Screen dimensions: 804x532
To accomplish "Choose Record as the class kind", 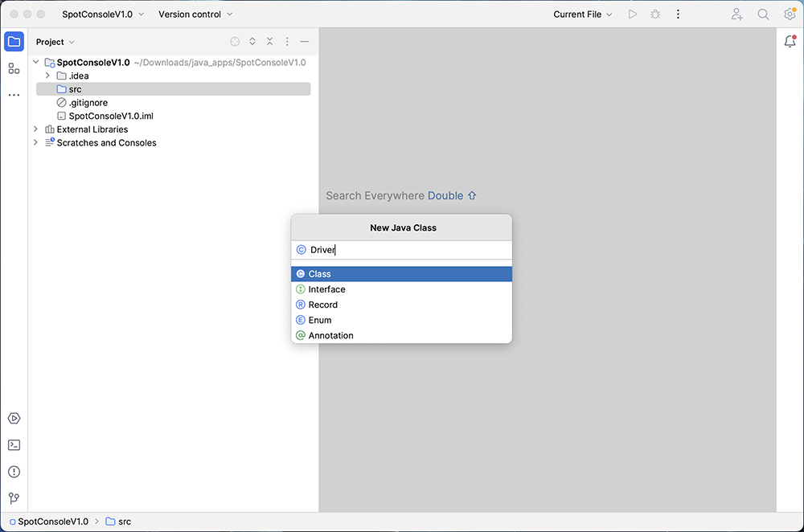I will click(x=322, y=305).
